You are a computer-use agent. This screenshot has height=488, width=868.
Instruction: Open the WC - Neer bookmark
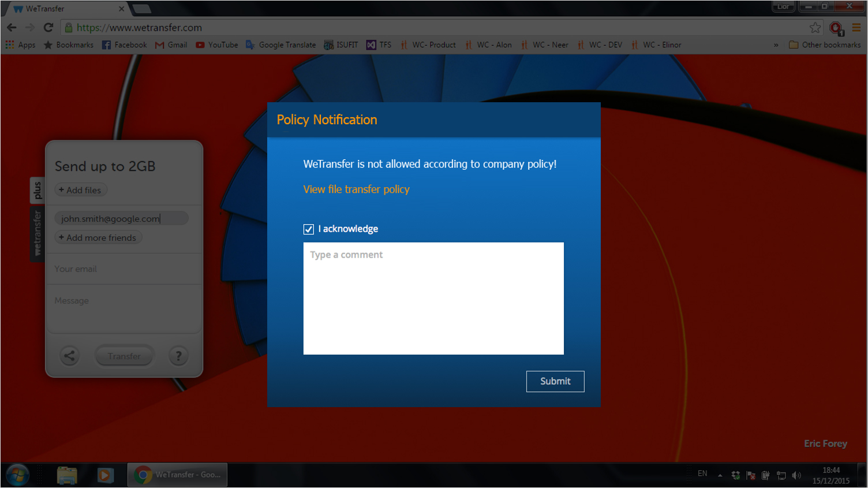[x=544, y=44]
